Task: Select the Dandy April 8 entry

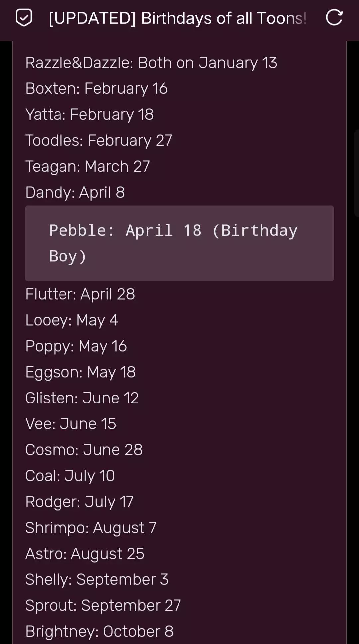Action: point(75,193)
